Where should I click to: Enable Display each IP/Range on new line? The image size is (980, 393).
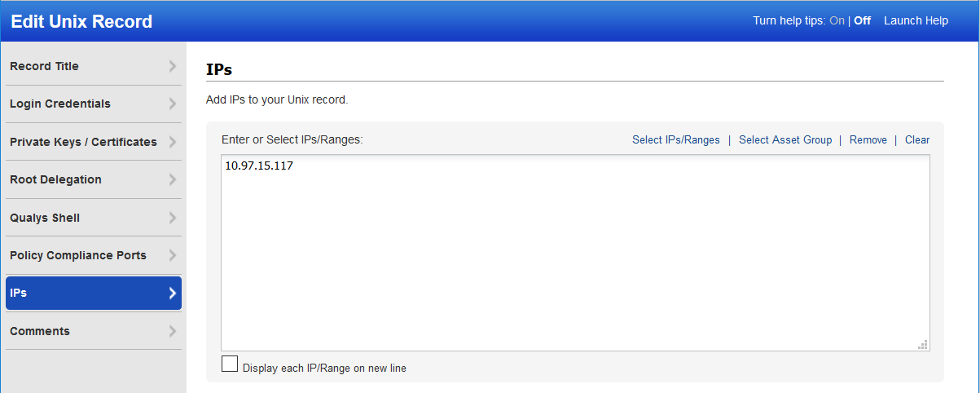[230, 364]
